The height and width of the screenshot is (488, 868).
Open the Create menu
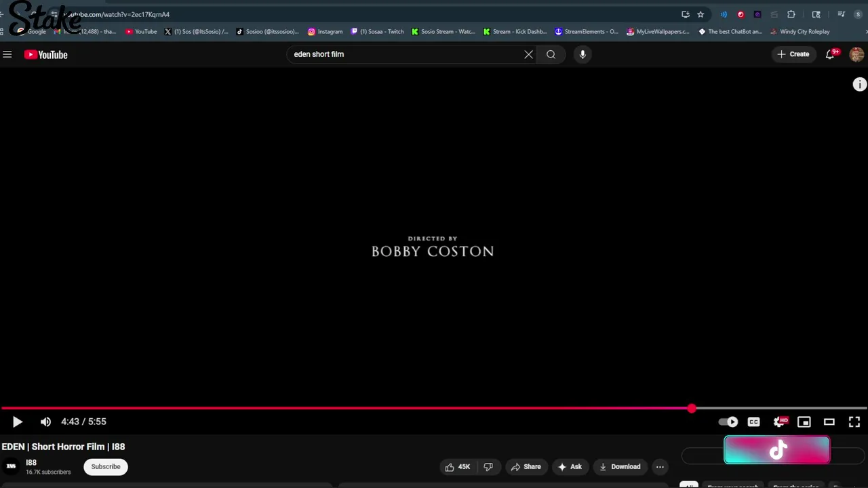[793, 54]
